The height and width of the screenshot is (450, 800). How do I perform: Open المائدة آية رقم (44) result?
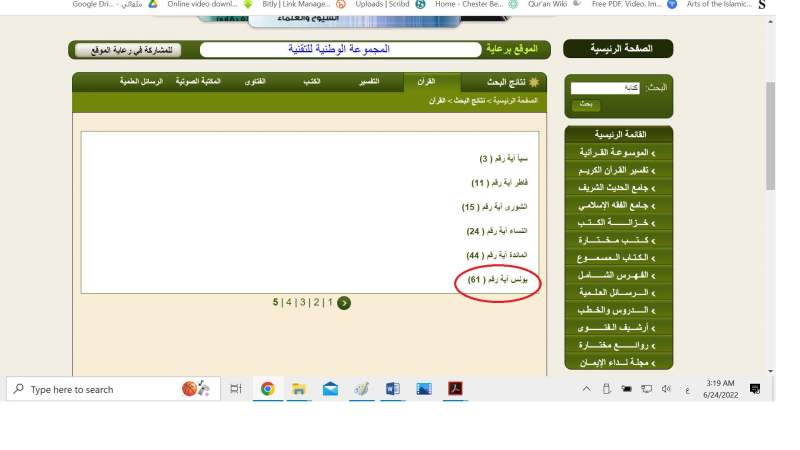point(497,255)
